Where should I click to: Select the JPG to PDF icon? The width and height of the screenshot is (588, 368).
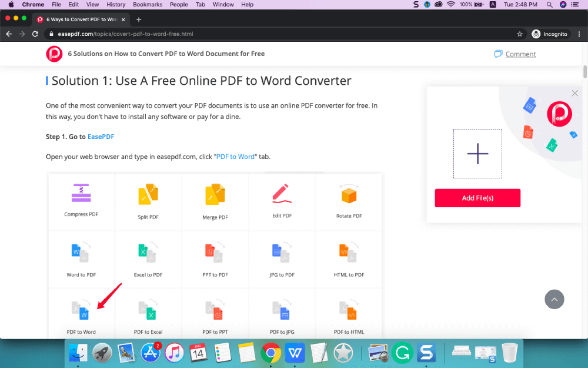pyautogui.click(x=282, y=253)
